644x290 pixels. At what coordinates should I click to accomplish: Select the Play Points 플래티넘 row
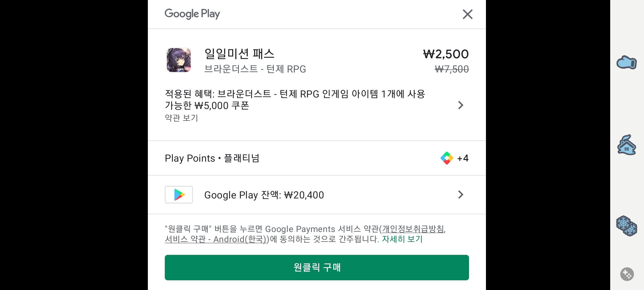point(213,158)
